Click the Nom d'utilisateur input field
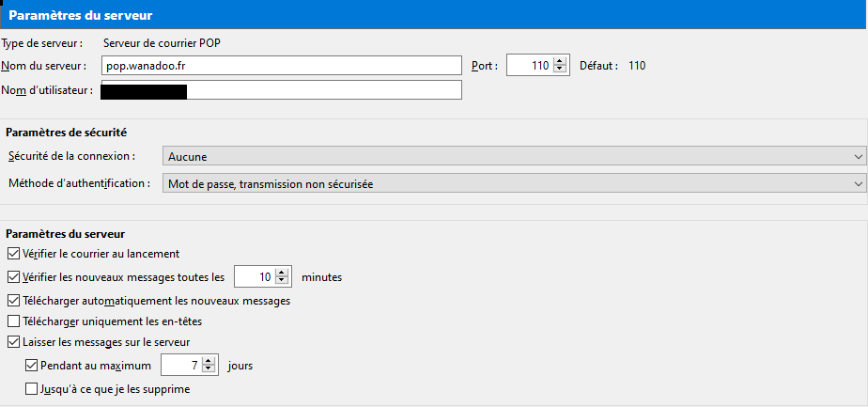The height and width of the screenshot is (407, 868). coord(282,90)
